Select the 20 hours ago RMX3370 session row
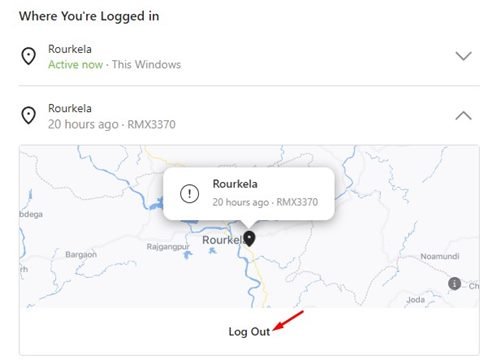The width and height of the screenshot is (500, 363). (249, 116)
